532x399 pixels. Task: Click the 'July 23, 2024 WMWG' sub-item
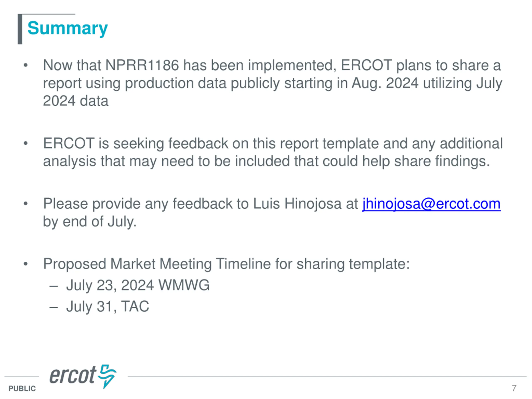click(138, 285)
